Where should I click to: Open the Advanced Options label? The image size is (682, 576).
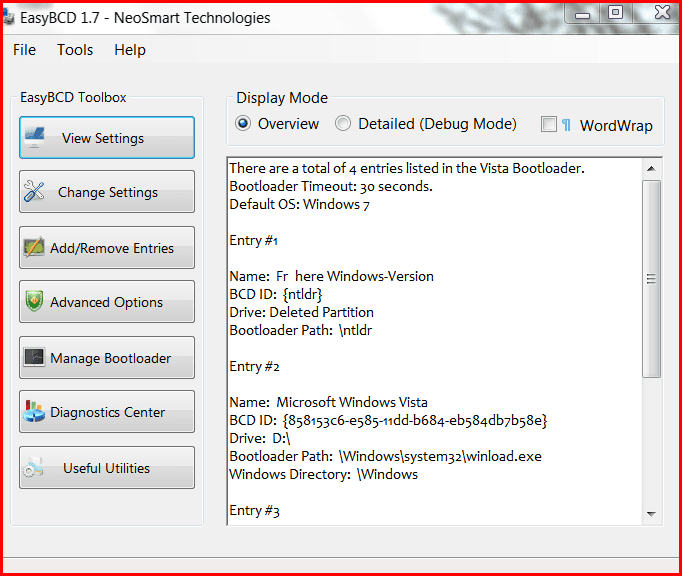pyautogui.click(x=107, y=302)
